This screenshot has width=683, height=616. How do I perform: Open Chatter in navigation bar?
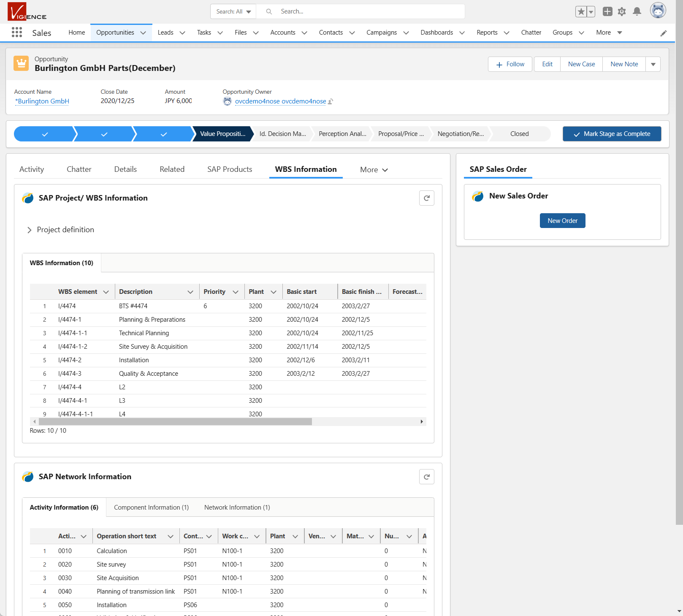[531, 33]
